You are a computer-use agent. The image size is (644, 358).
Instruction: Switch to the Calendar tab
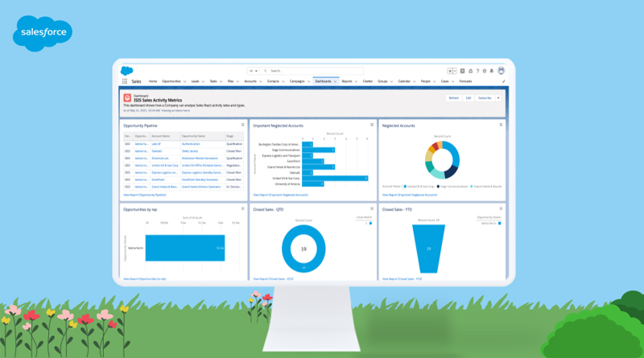coord(404,81)
